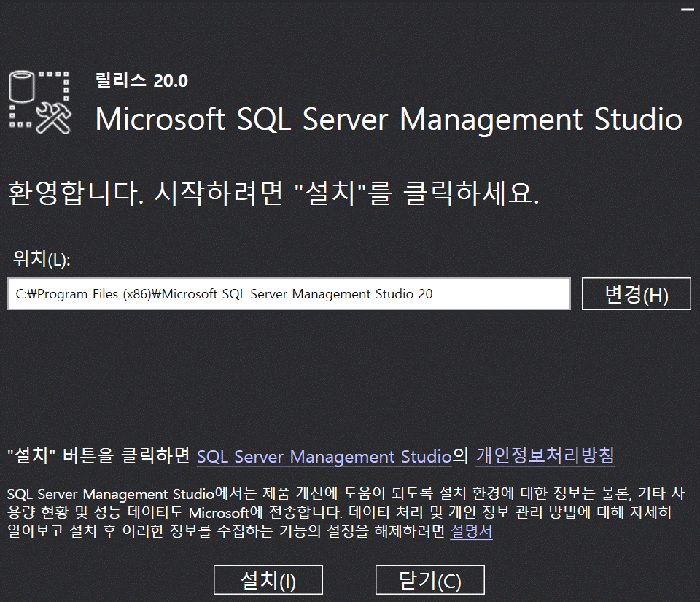Screen dimensions: 700x602
Task: Click the 닫기(C) close button
Action: click(430, 579)
